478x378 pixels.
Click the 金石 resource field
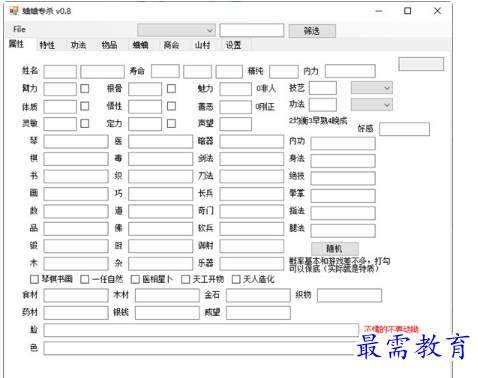point(258,295)
